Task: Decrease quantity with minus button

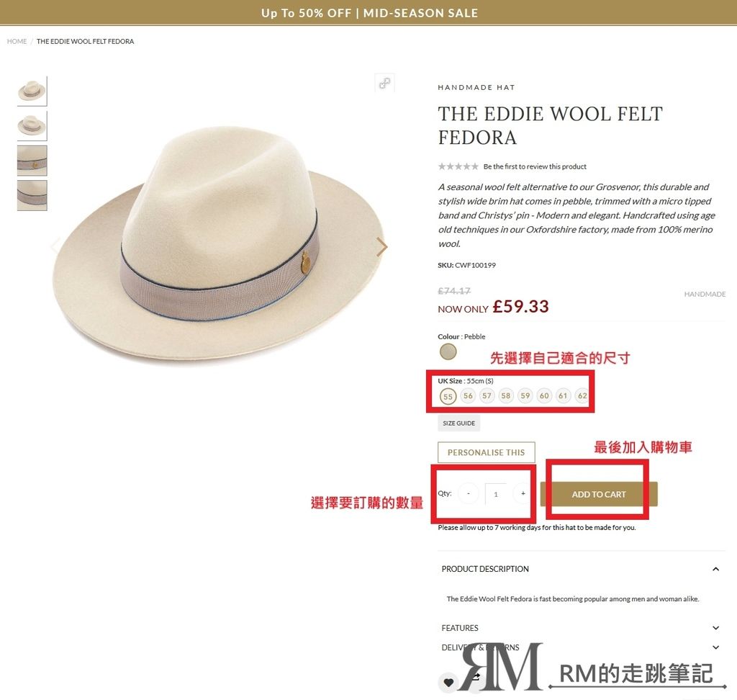Action: point(468,493)
